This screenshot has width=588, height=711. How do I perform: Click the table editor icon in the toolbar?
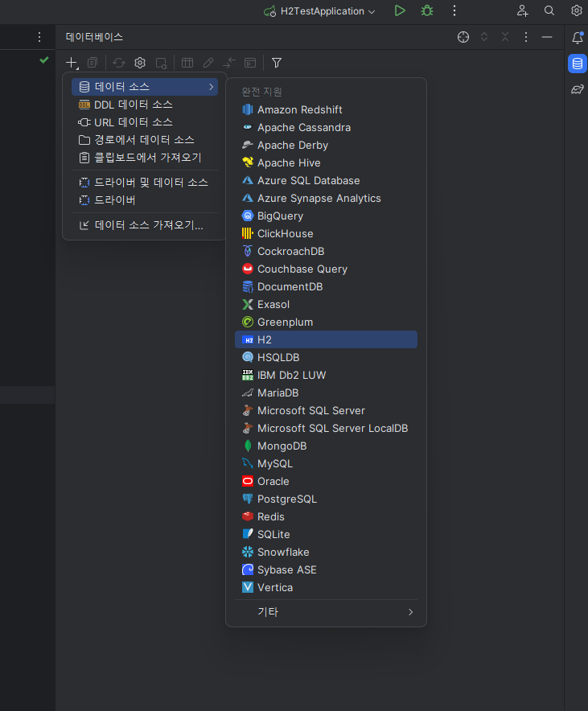point(187,63)
